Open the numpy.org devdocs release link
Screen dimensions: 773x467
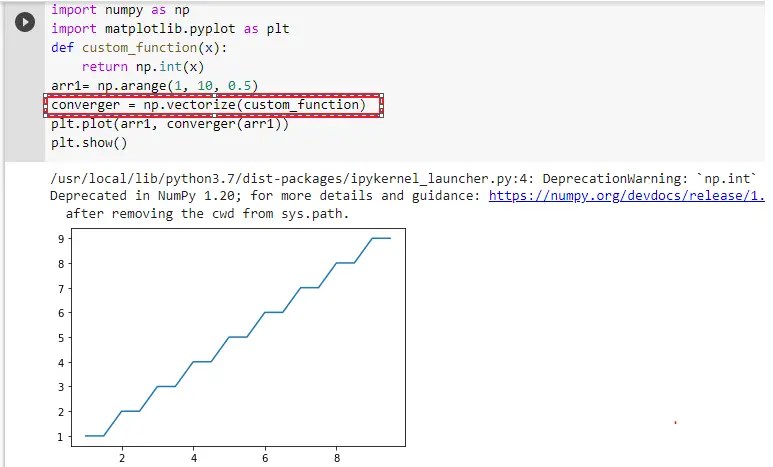pos(627,196)
